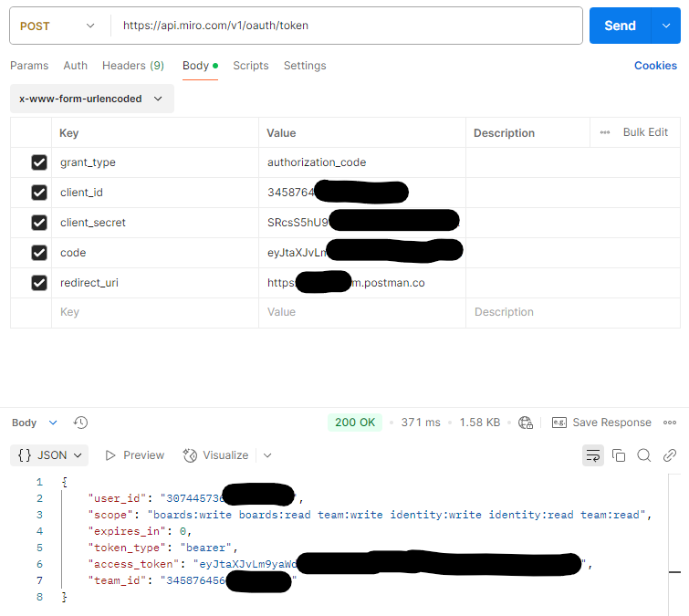Open the Scripts tab
The image size is (689, 616).
[x=250, y=66]
